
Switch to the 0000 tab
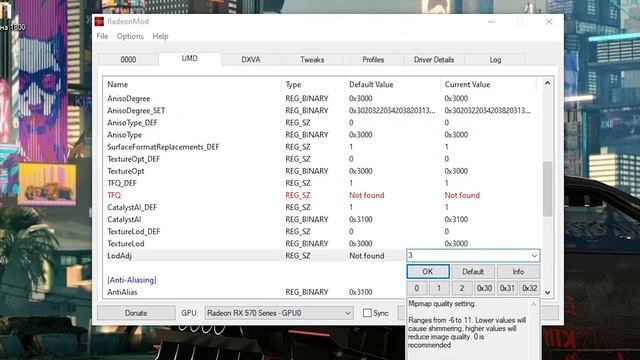click(128, 60)
